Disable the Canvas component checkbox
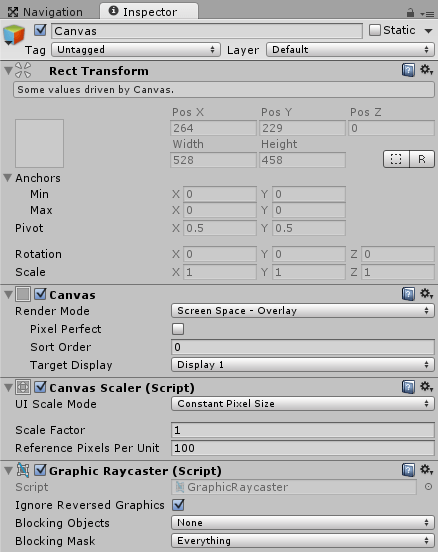 pyautogui.click(x=40, y=294)
